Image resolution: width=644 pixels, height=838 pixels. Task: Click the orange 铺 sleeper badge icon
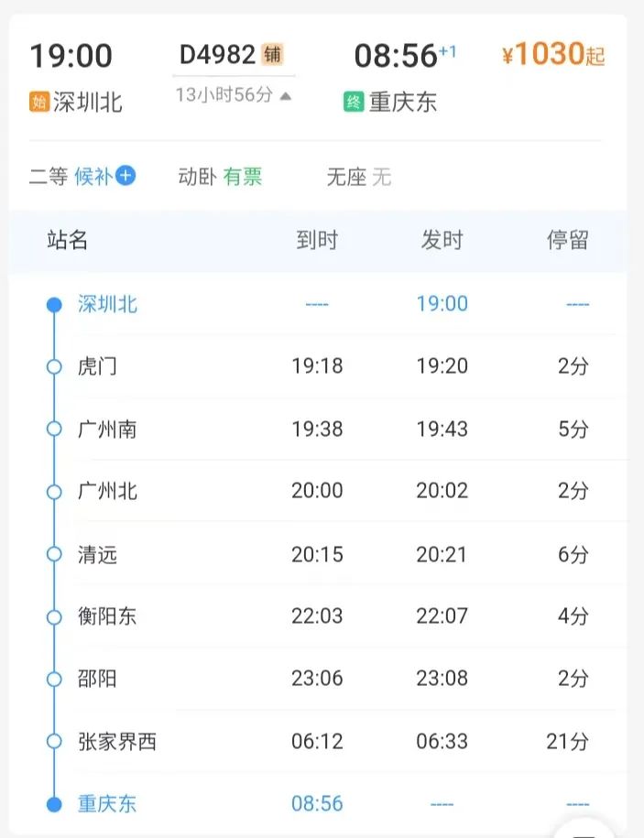[273, 54]
